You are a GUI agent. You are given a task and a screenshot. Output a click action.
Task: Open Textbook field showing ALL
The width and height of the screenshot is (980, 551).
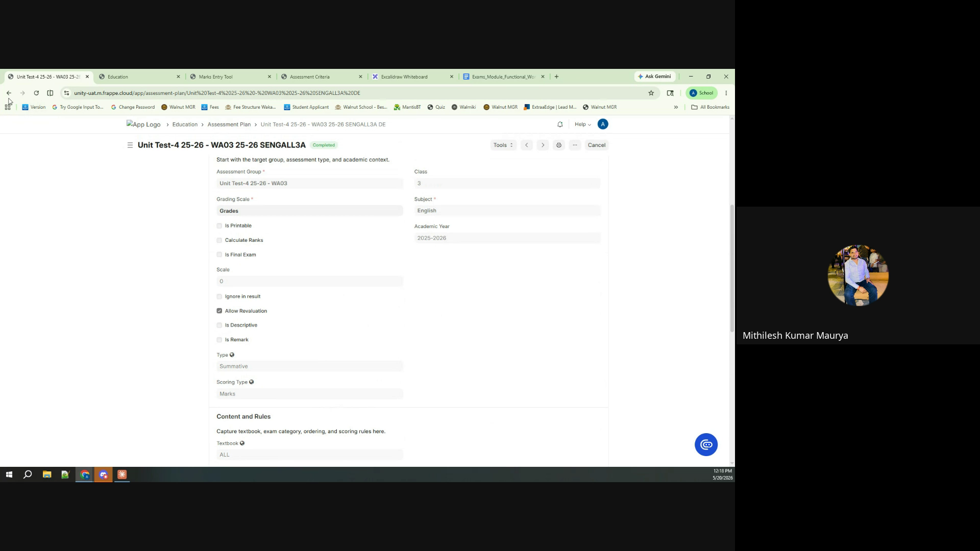pyautogui.click(x=310, y=455)
